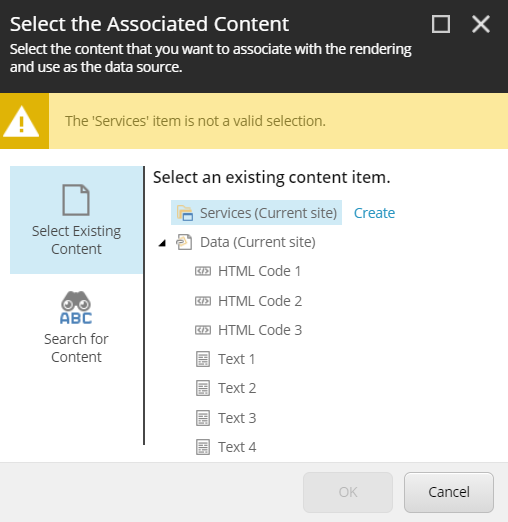508x522 pixels.
Task: Click the Data item document icon
Action: click(x=184, y=242)
